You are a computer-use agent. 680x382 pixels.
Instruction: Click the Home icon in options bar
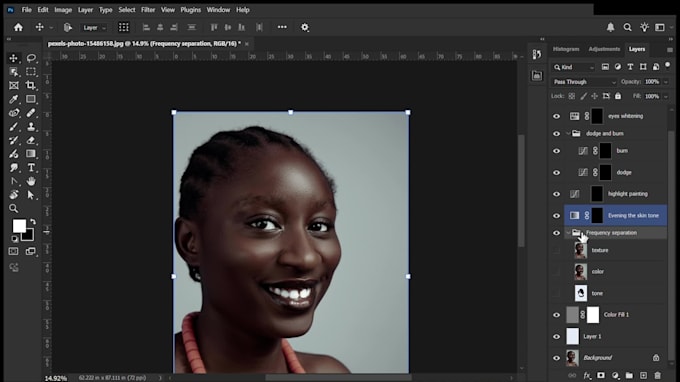click(18, 27)
